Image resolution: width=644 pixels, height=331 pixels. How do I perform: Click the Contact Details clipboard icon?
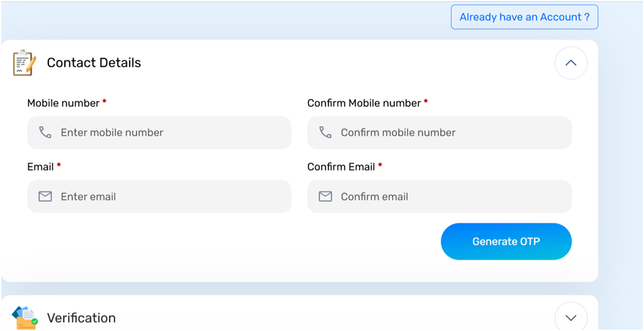(24, 63)
